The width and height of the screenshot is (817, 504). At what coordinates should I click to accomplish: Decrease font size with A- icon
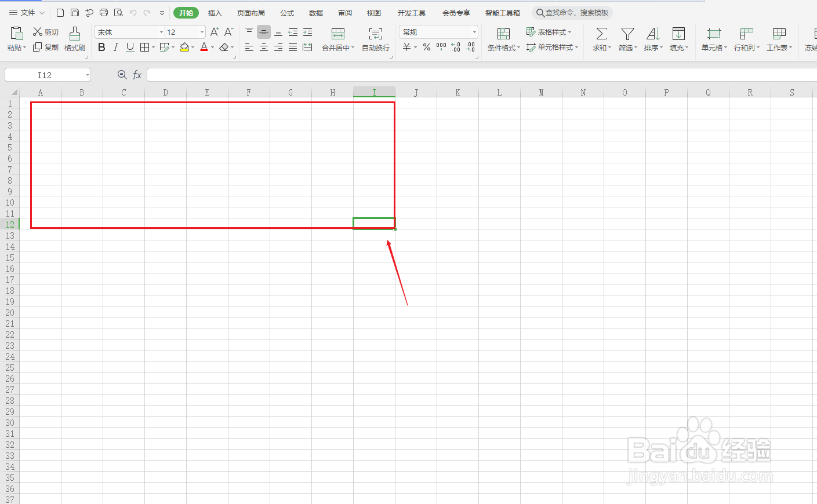coord(229,32)
